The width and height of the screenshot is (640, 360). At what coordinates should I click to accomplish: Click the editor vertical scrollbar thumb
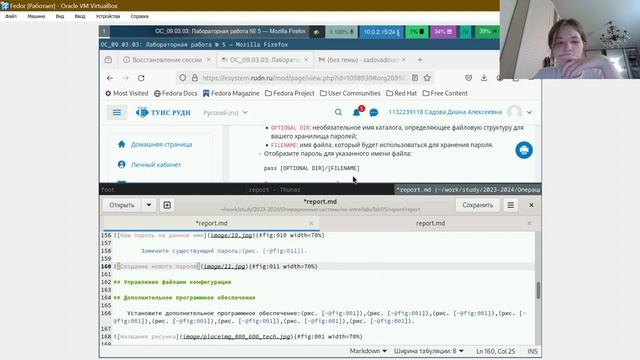pyautogui.click(x=538, y=290)
